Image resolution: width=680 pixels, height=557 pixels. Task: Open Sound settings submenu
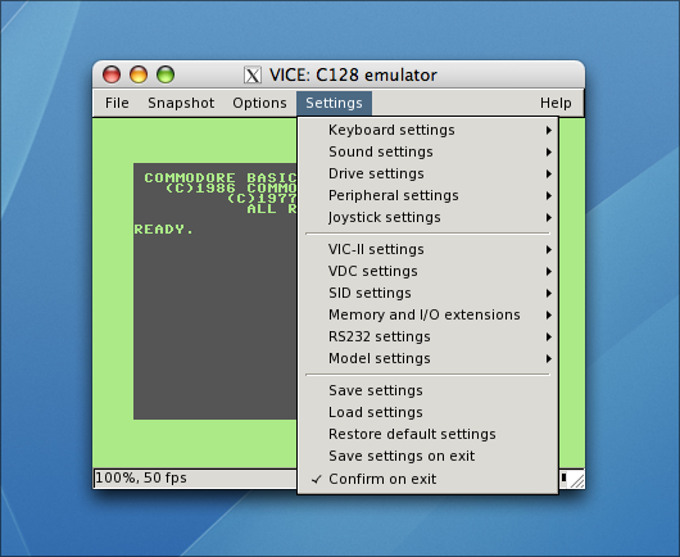(x=428, y=152)
